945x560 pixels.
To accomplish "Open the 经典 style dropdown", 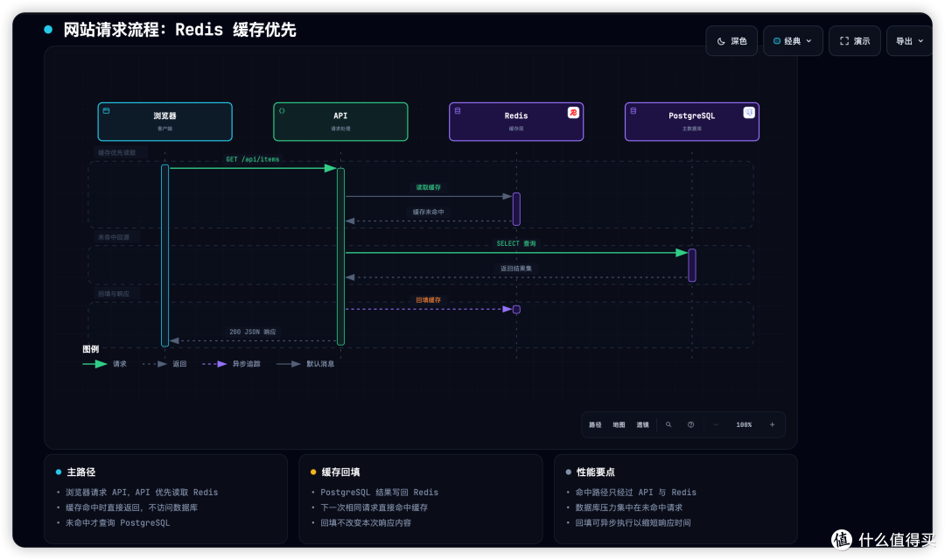I will pos(793,41).
